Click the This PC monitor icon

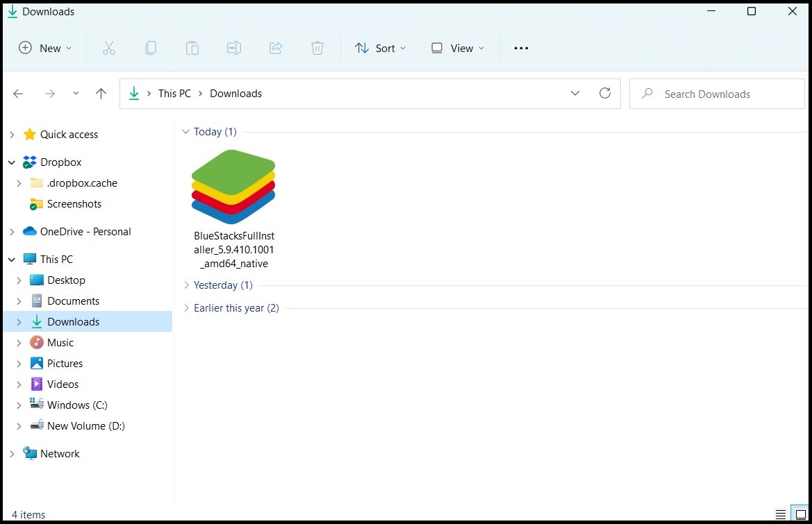tap(30, 259)
